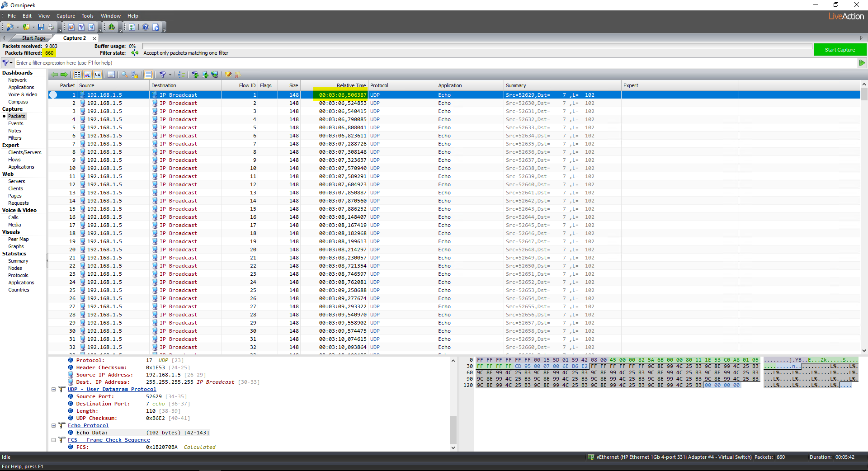The width and height of the screenshot is (868, 471).
Task: Sort by the Protocol column header
Action: click(x=402, y=85)
